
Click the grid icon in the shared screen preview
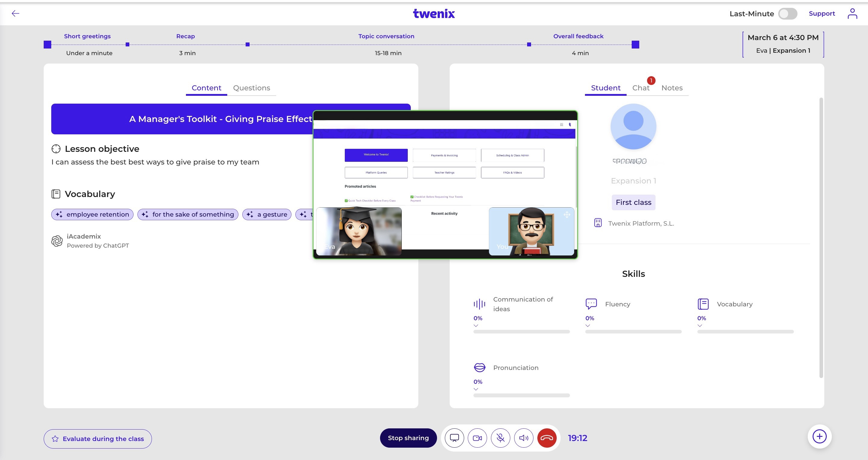pyautogui.click(x=561, y=124)
